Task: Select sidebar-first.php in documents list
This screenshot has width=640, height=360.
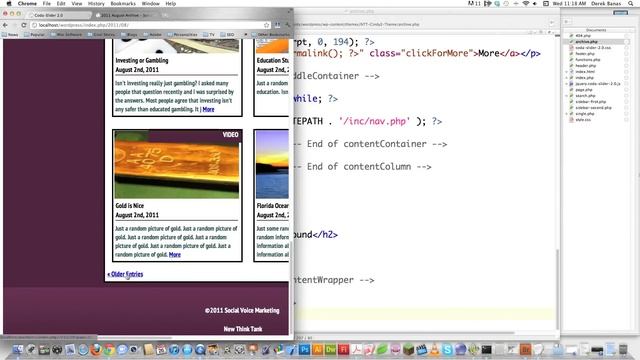Action: point(591,102)
